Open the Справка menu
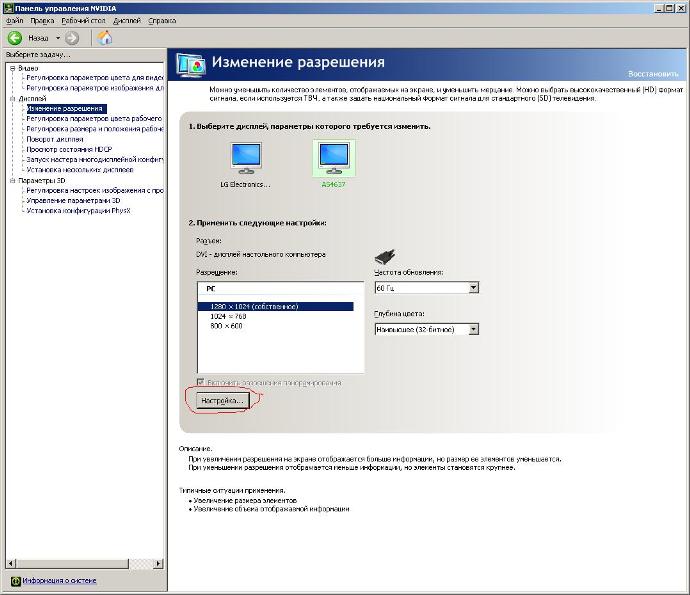Viewport: 690px width, 595px height. [x=161, y=20]
